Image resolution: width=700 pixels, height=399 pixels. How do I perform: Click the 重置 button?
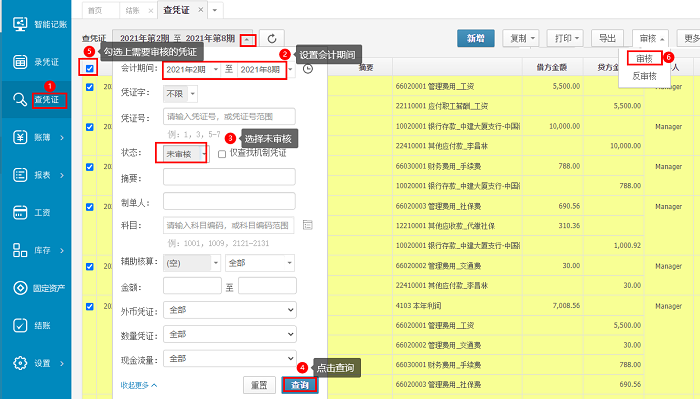pos(259,385)
